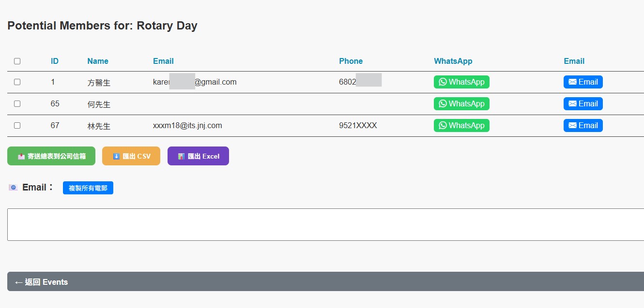This screenshot has height=308, width=644.
Task: Check the checkbox for member ID 1
Action: [17, 82]
